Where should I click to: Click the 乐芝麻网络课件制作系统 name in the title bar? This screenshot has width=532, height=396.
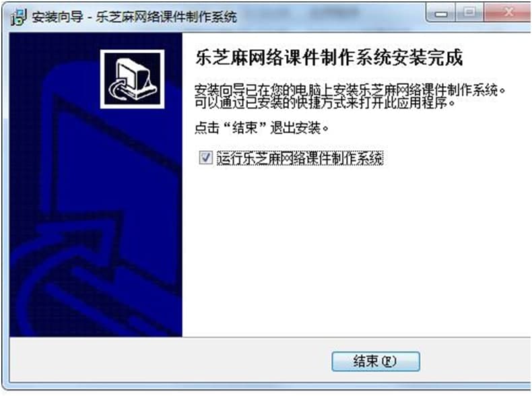coord(166,17)
